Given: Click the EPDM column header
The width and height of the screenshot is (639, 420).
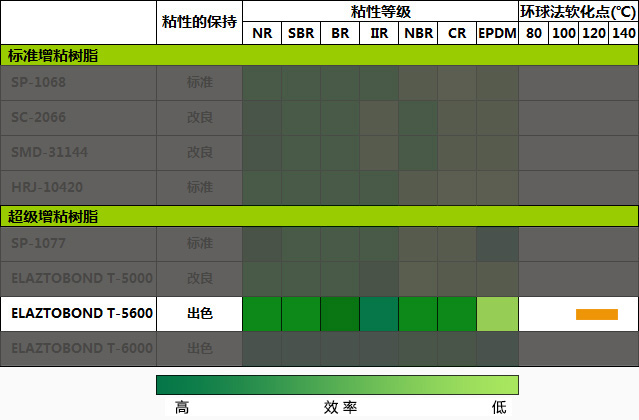Looking at the screenshot, I should (497, 33).
